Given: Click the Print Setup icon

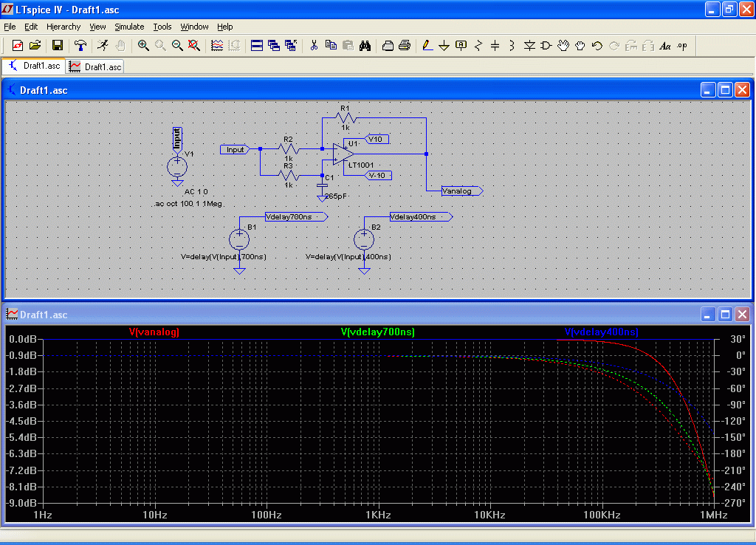Looking at the screenshot, I should 388,45.
